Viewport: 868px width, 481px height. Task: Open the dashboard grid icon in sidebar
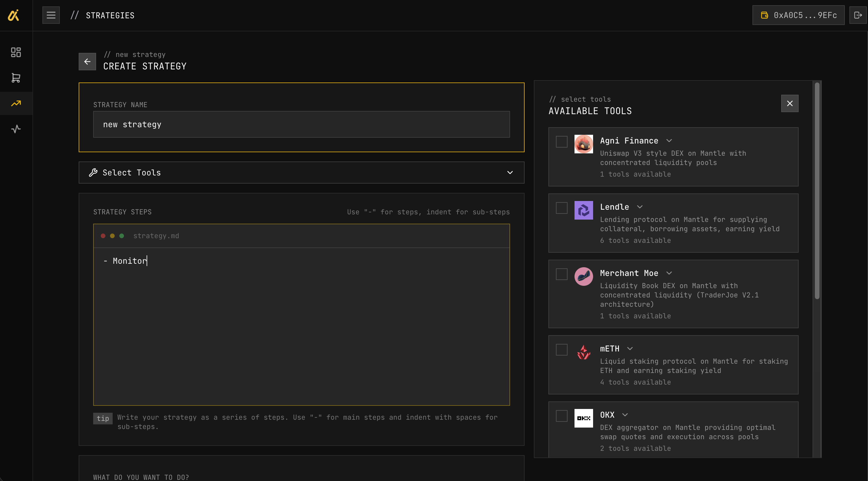coord(16,52)
